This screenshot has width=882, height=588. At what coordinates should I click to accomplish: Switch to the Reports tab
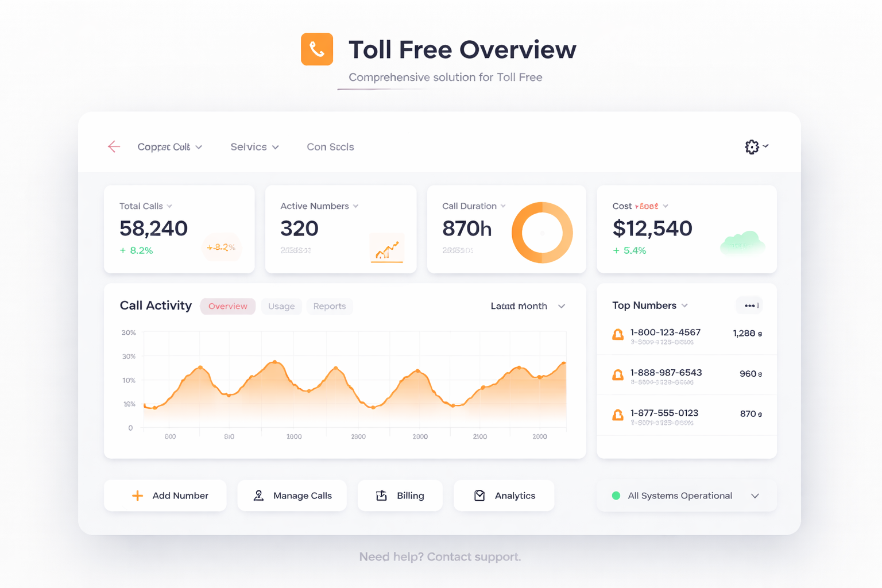click(330, 306)
